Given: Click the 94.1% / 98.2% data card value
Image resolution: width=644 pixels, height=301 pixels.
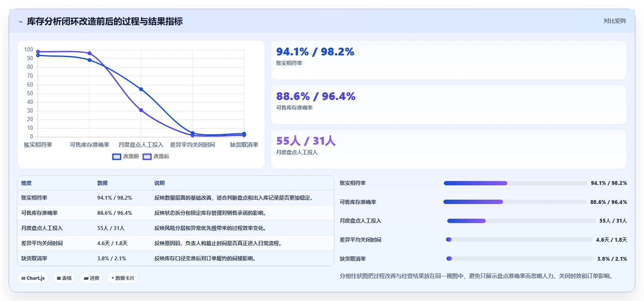Looking at the screenshot, I should (x=315, y=52).
